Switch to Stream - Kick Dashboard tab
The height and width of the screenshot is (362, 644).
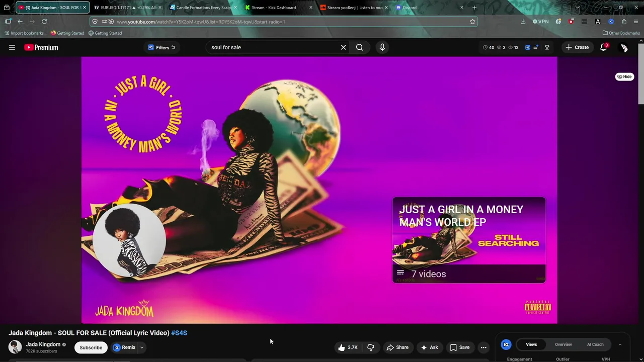point(278,8)
